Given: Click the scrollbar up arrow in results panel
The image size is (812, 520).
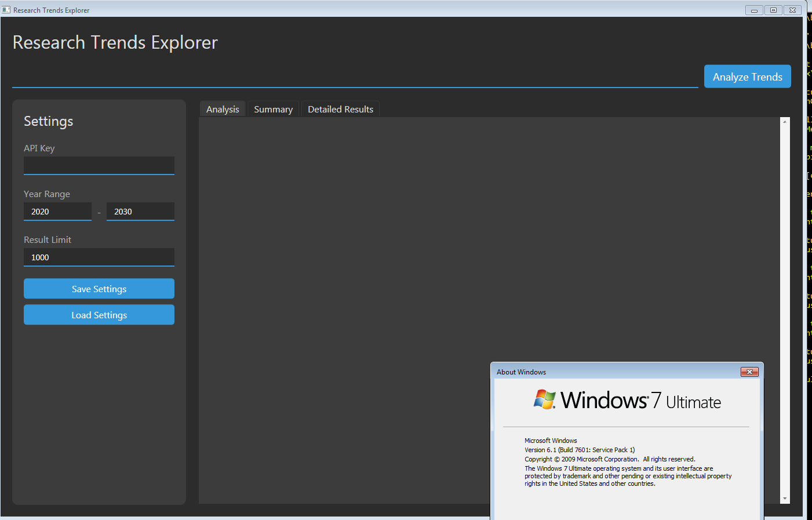Looking at the screenshot, I should pos(785,122).
